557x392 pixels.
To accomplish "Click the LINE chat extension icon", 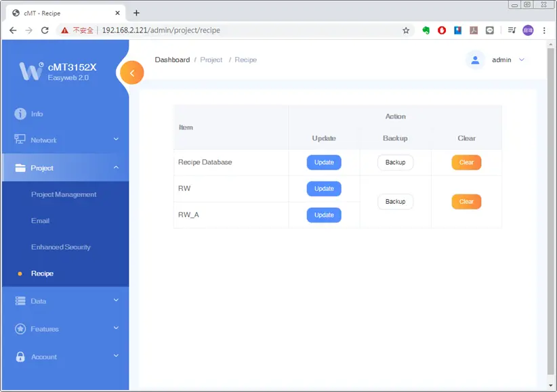I will click(489, 30).
